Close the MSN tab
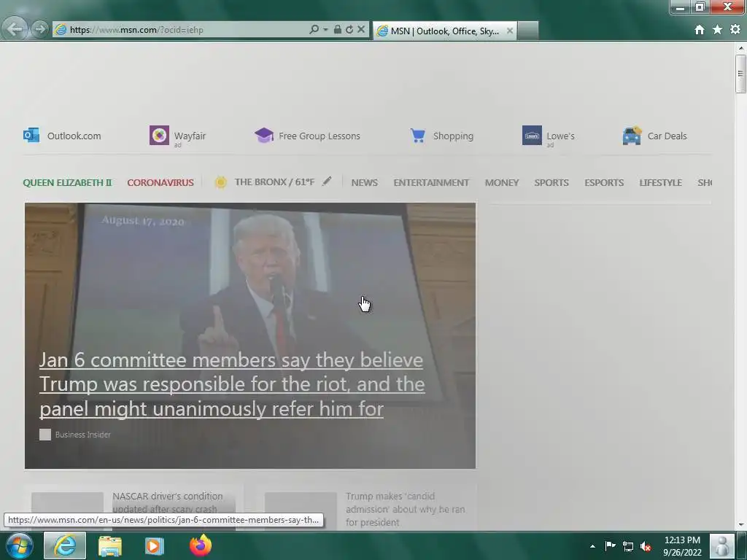 [x=510, y=31]
